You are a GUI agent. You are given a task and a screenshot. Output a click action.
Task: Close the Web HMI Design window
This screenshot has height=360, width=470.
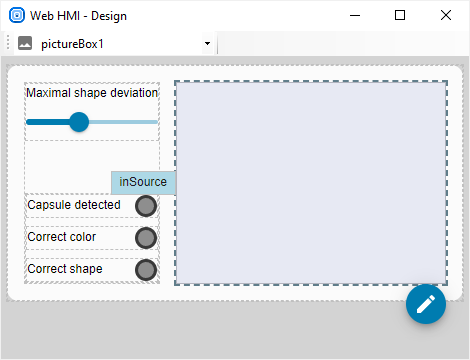[x=446, y=15]
